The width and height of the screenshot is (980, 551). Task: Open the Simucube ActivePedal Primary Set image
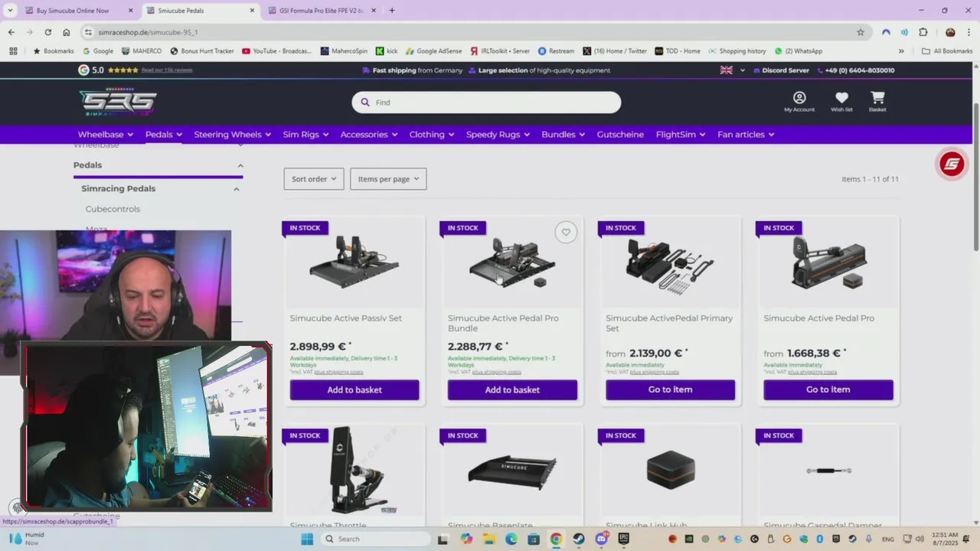click(670, 266)
